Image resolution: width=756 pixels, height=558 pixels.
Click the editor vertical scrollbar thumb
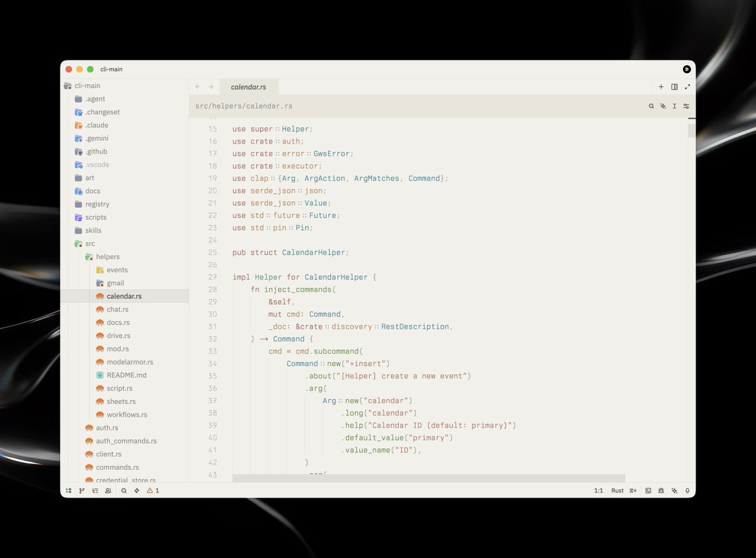[x=692, y=130]
